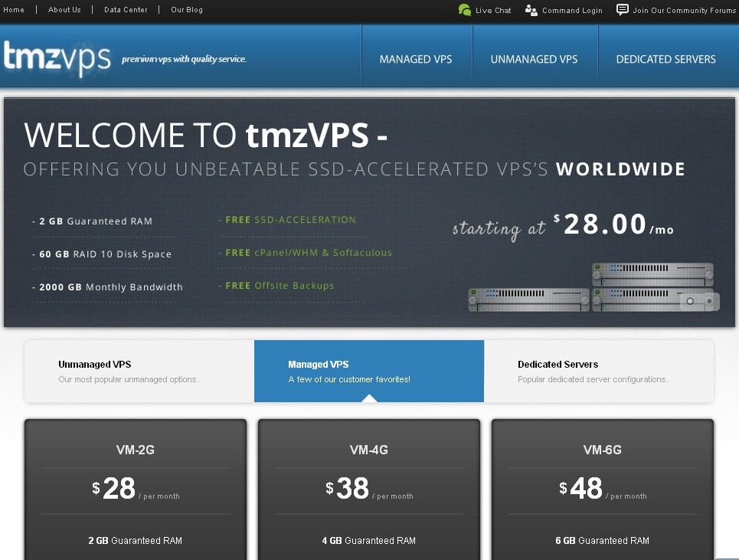This screenshot has height=560, width=739.
Task: Open Join Our Community Forums link
Action: click(684, 11)
